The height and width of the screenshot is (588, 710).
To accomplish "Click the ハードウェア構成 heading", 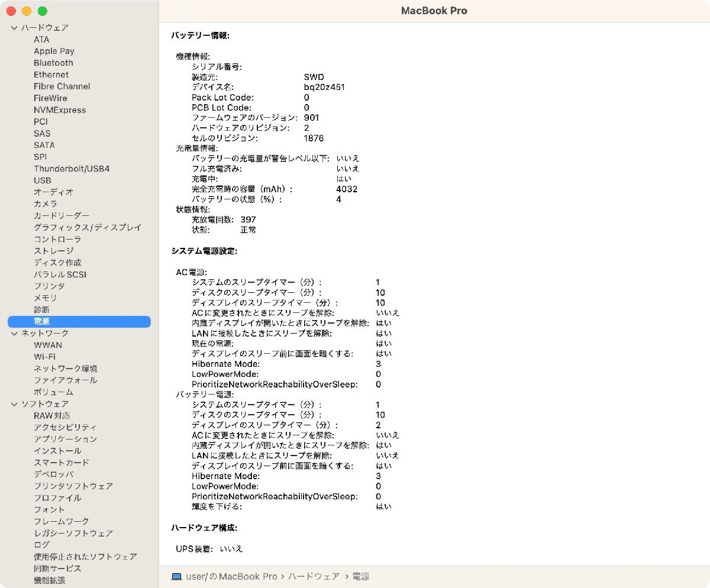I will coord(204,528).
